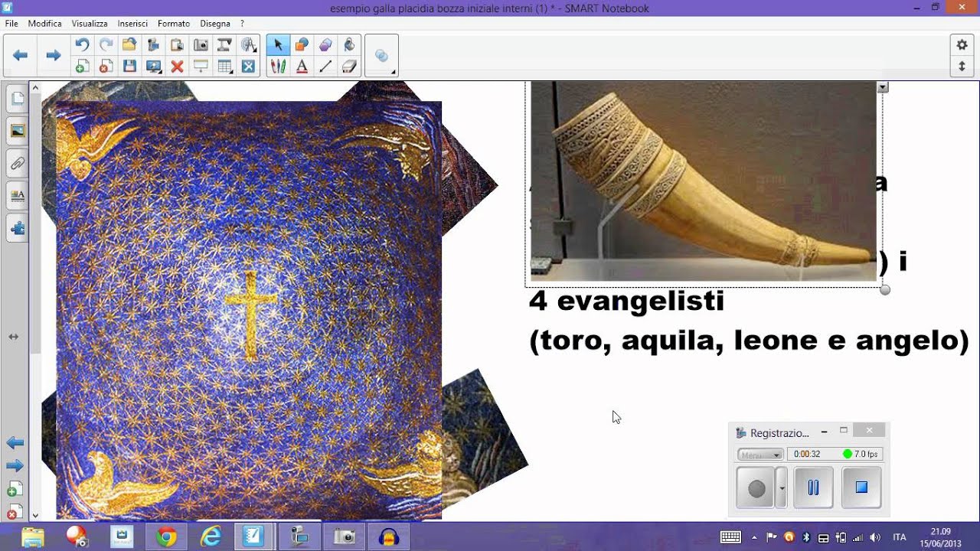Click the '(toro, aquila, leone e angelo)' text
Screen dimensions: 980x551
[x=750, y=341]
